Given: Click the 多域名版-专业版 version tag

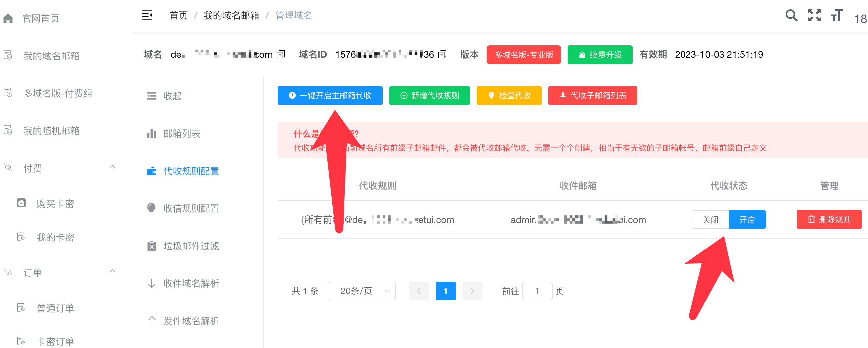Looking at the screenshot, I should coord(524,54).
